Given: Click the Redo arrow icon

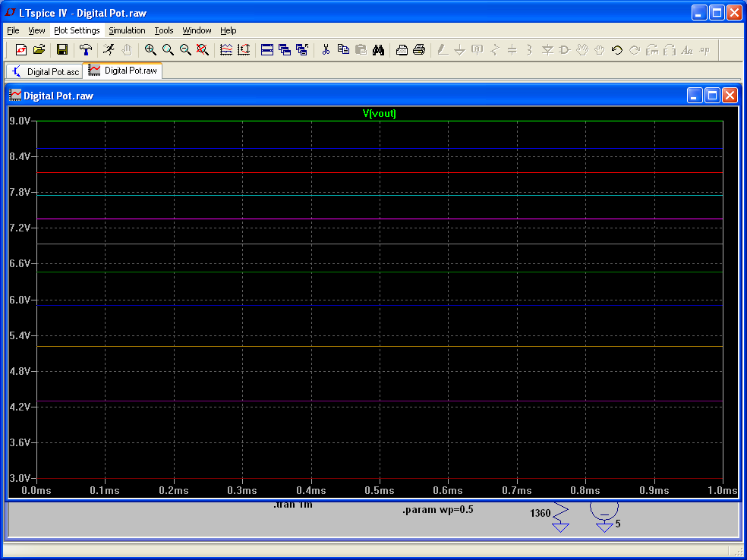Looking at the screenshot, I should point(635,49).
